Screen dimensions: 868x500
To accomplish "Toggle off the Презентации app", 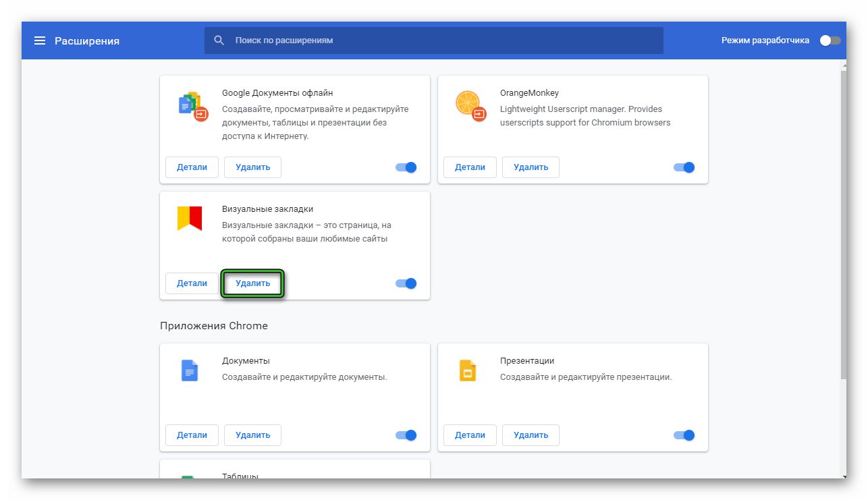I will (684, 435).
